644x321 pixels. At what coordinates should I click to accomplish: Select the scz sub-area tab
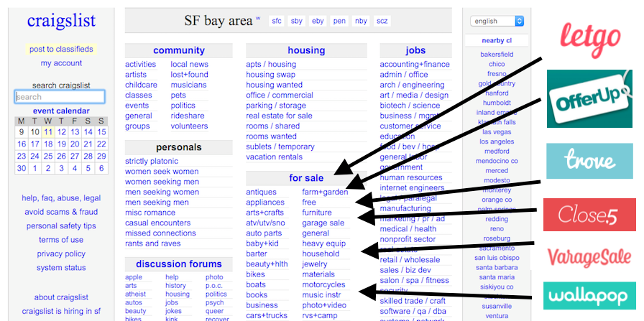(x=382, y=21)
